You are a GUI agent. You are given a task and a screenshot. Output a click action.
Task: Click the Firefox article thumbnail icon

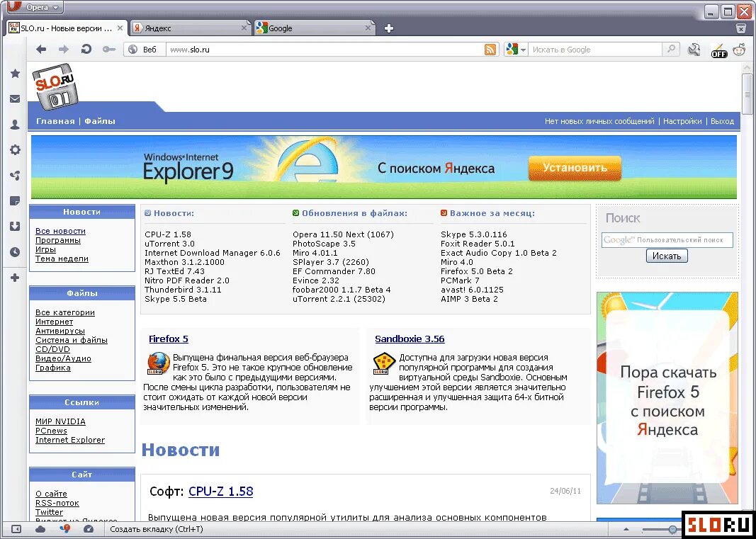pos(159,364)
